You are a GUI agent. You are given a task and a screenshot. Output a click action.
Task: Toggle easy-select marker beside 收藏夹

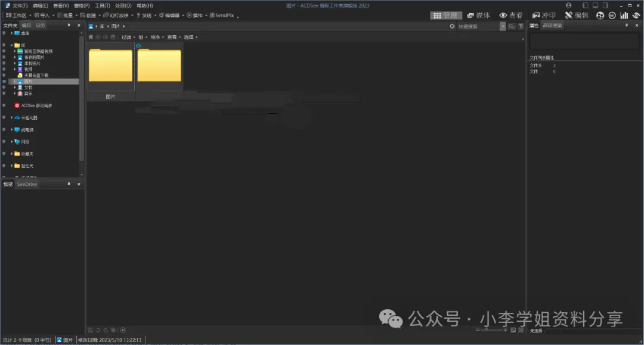pos(4,154)
